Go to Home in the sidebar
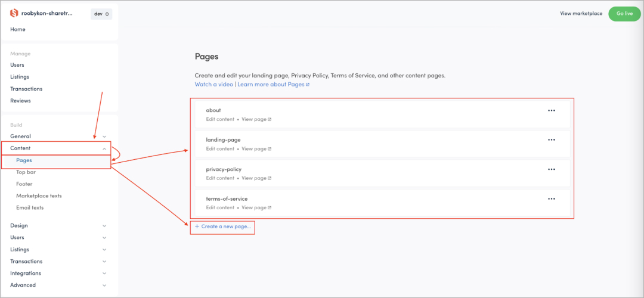 click(x=18, y=30)
